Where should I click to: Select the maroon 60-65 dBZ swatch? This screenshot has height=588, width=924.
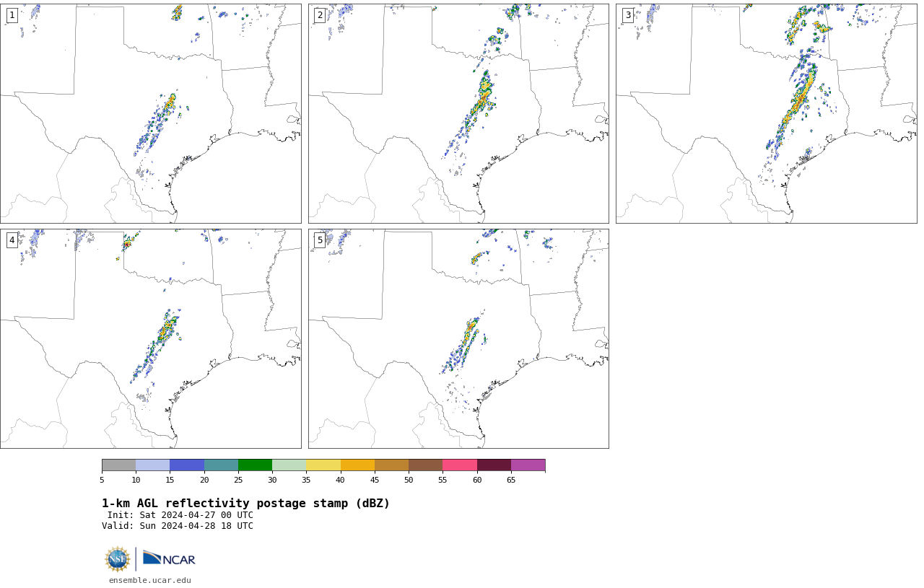(x=494, y=465)
